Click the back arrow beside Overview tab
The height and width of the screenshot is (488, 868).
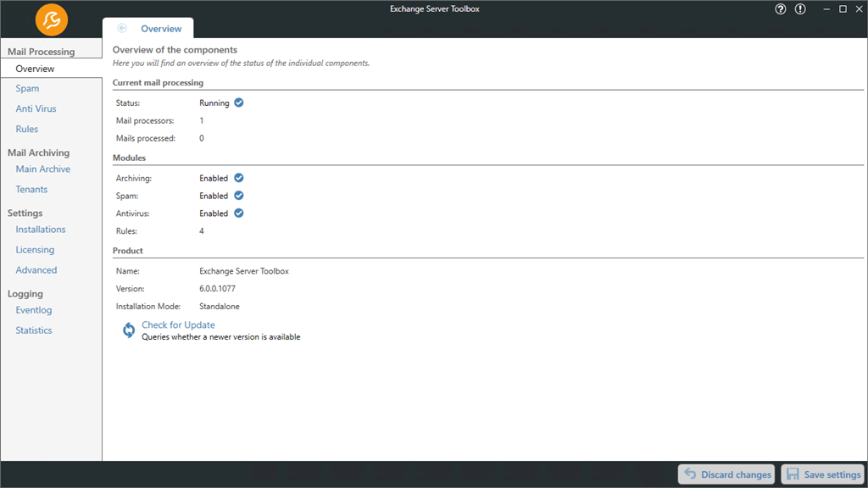pyautogui.click(x=122, y=28)
